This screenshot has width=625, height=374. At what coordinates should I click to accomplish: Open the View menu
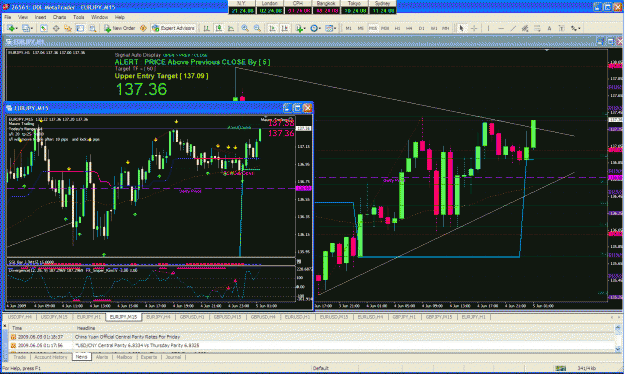[23, 17]
